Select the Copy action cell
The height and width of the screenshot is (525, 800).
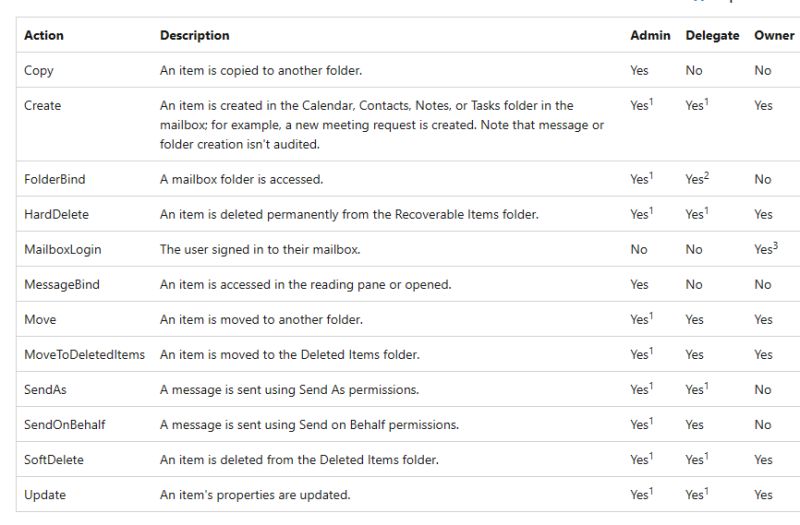(39, 71)
